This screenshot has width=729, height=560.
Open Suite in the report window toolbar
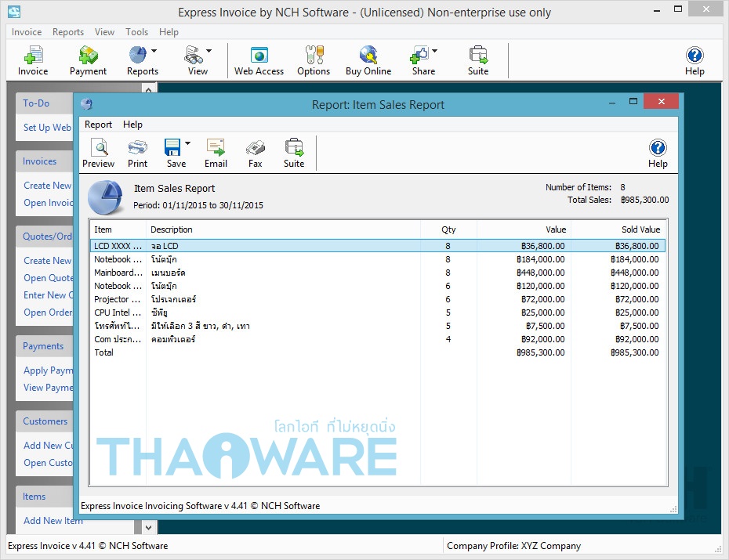coord(294,154)
